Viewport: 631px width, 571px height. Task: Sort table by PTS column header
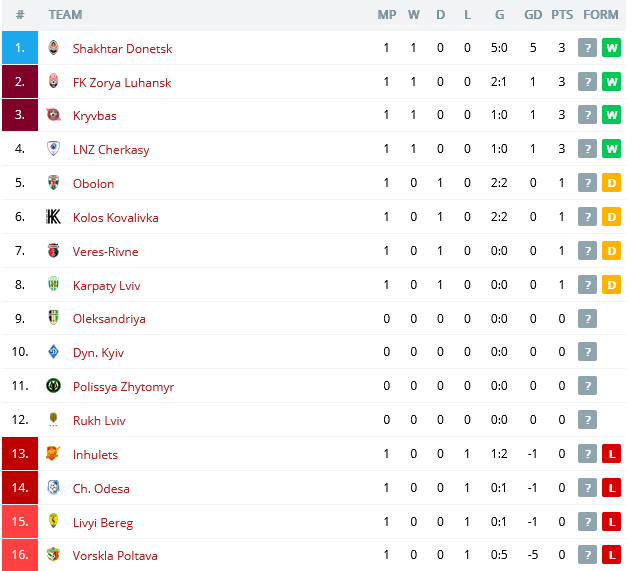(x=562, y=15)
